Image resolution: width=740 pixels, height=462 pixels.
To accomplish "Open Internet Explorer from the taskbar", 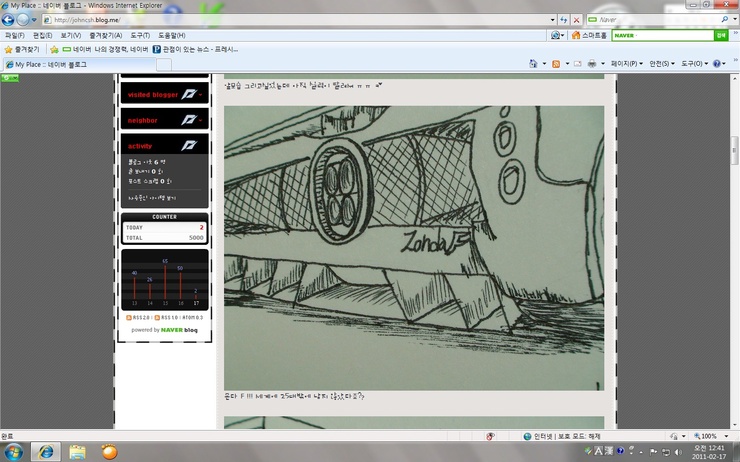I will (x=46, y=451).
